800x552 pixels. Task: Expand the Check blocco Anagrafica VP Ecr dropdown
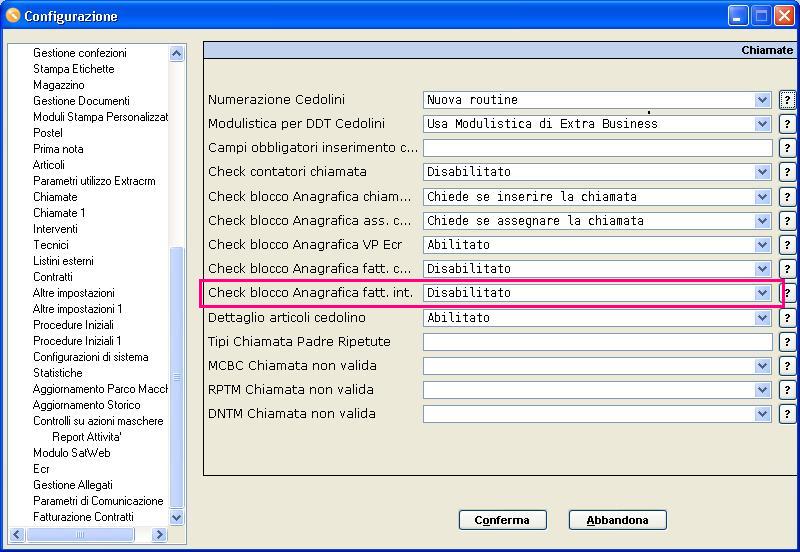[x=762, y=244]
